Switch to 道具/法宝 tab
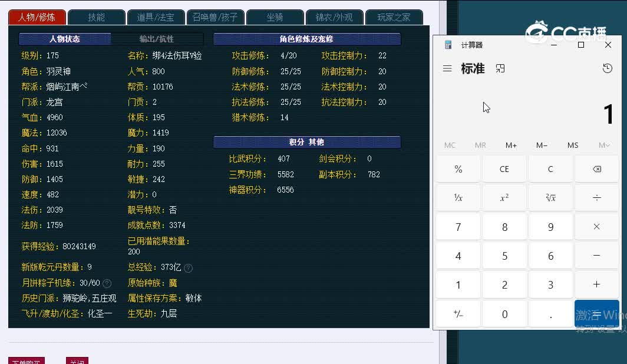 pos(156,17)
